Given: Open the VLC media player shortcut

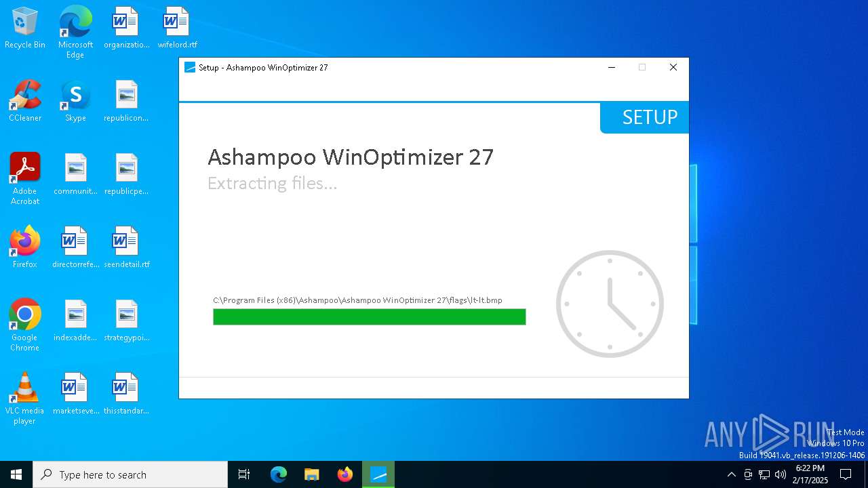Looking at the screenshot, I should click(25, 398).
